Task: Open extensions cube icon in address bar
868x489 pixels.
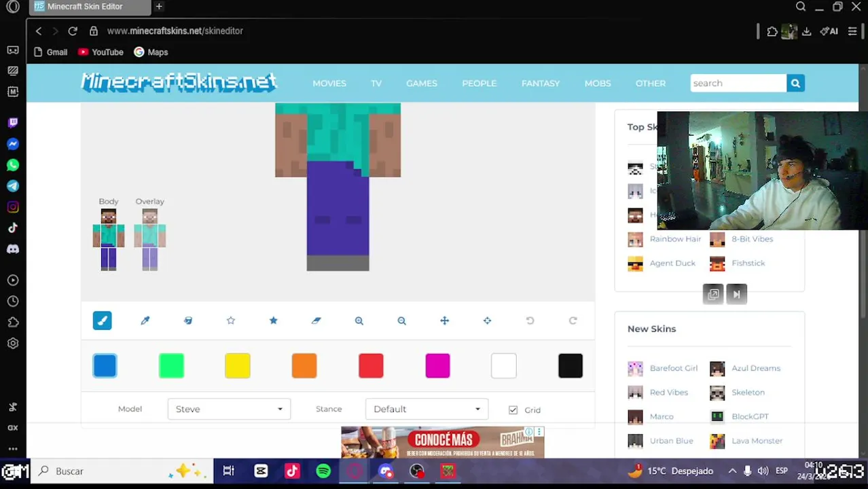Action: click(772, 31)
